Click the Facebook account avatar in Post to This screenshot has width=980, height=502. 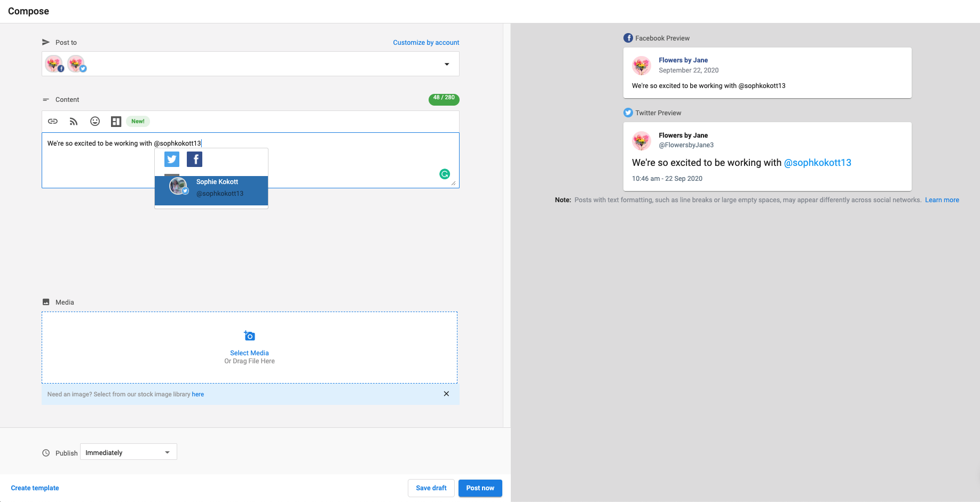54,64
